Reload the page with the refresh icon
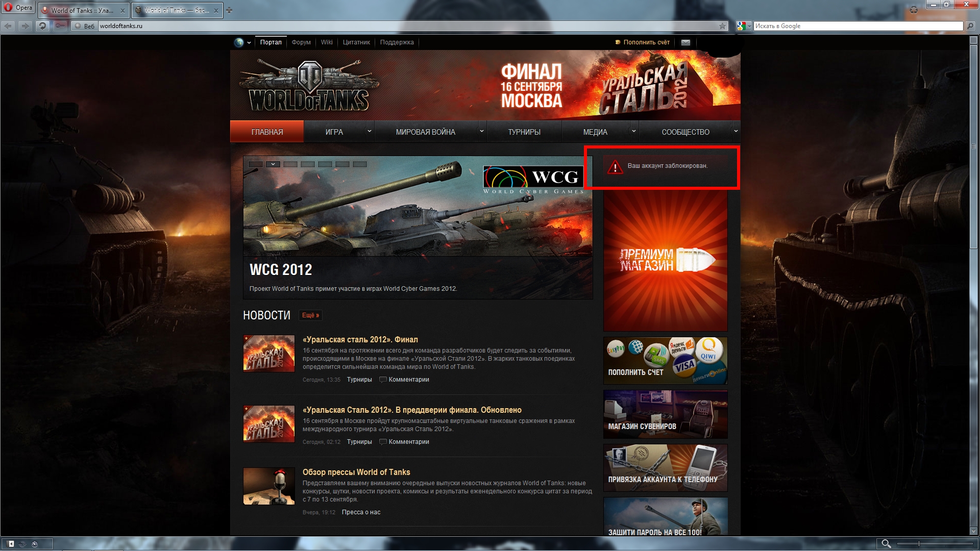 42,26
